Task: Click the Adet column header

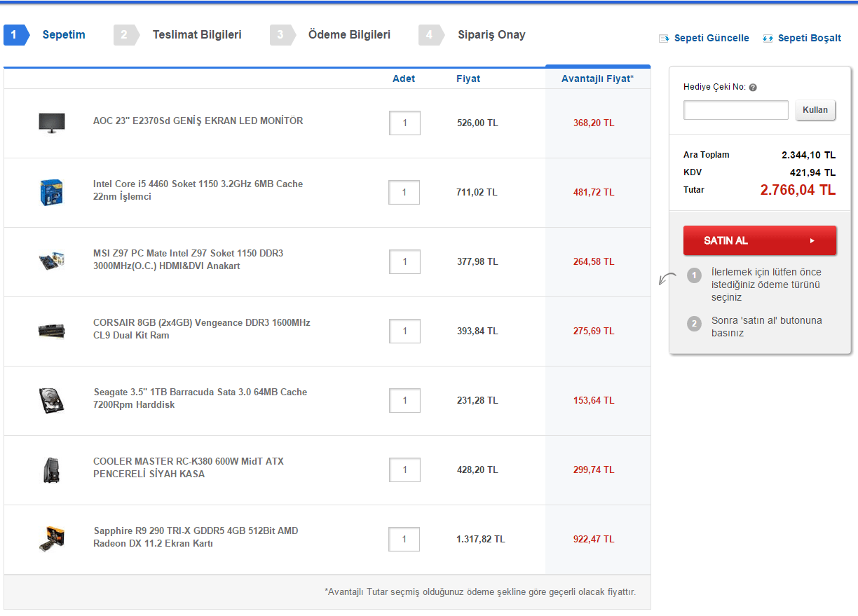Action: [404, 78]
